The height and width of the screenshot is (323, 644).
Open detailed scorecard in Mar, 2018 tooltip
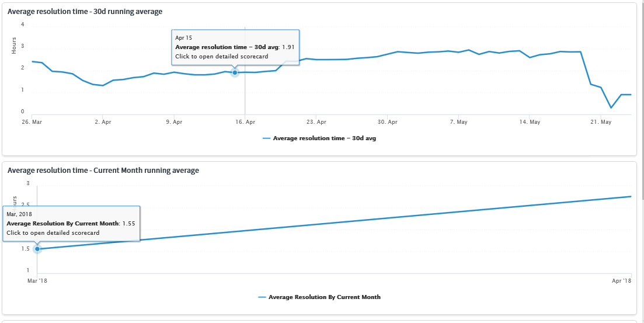53,233
